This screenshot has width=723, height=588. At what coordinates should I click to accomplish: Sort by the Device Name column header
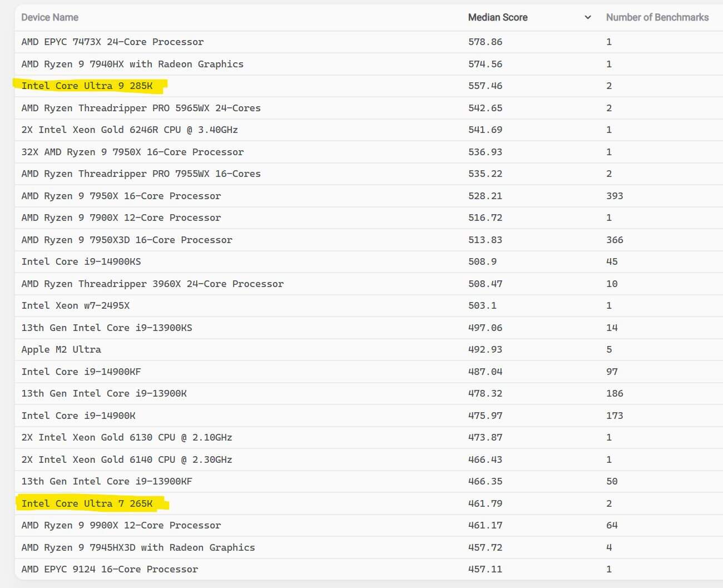pos(49,17)
